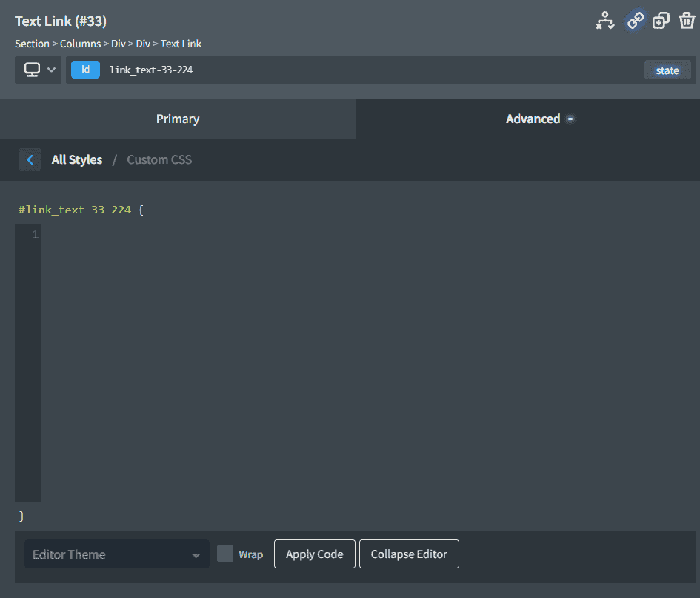Open the Editor Theme dropdown
Image resolution: width=700 pixels, height=598 pixels.
tap(116, 554)
